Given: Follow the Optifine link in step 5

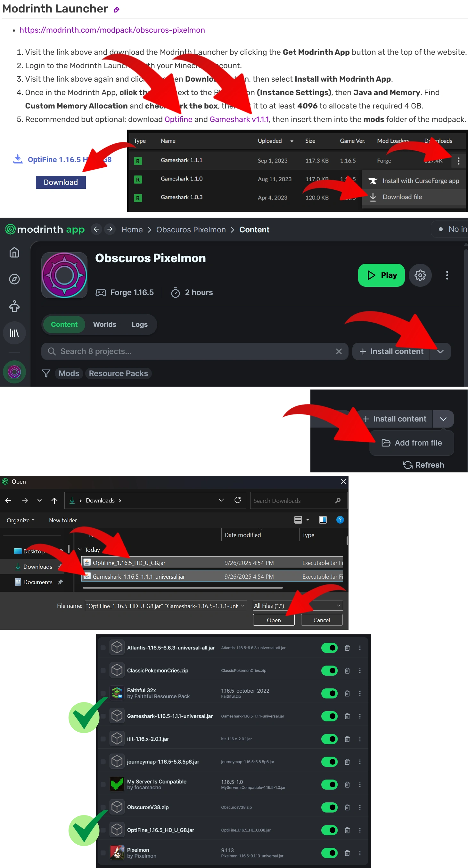Looking at the screenshot, I should point(178,119).
